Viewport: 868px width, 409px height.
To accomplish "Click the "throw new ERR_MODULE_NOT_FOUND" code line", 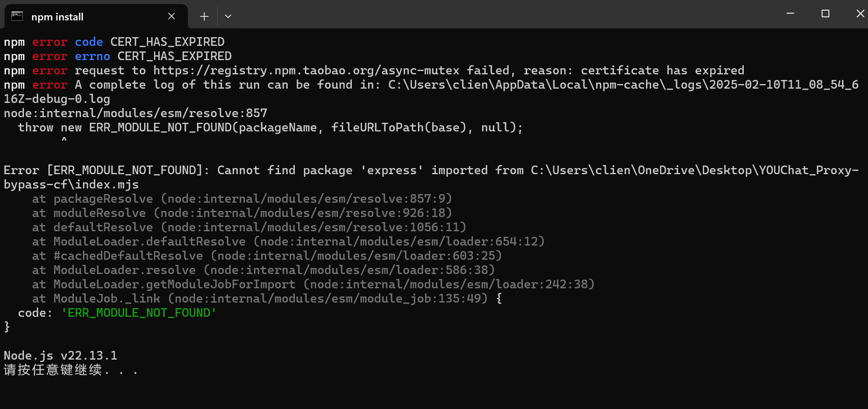I will [x=270, y=127].
